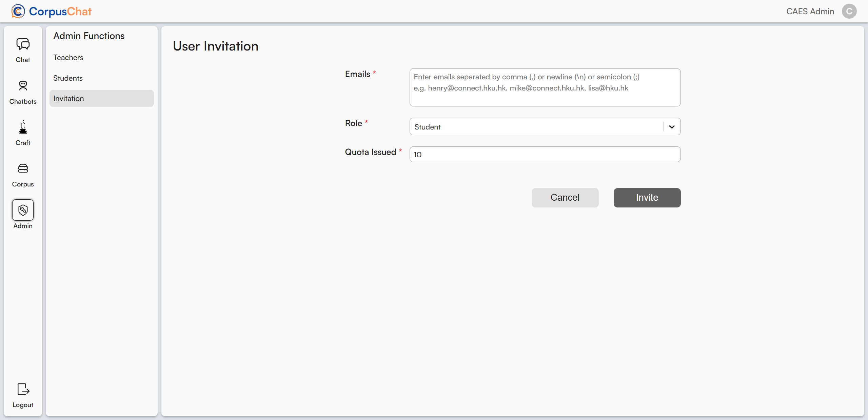
Task: Open the CAES Admin avatar circle
Action: (x=849, y=12)
